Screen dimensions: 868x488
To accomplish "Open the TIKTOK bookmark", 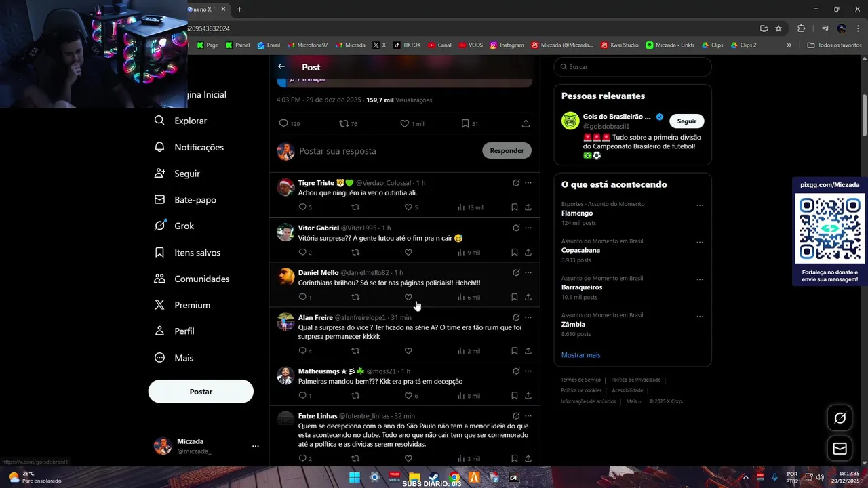I will (x=407, y=45).
